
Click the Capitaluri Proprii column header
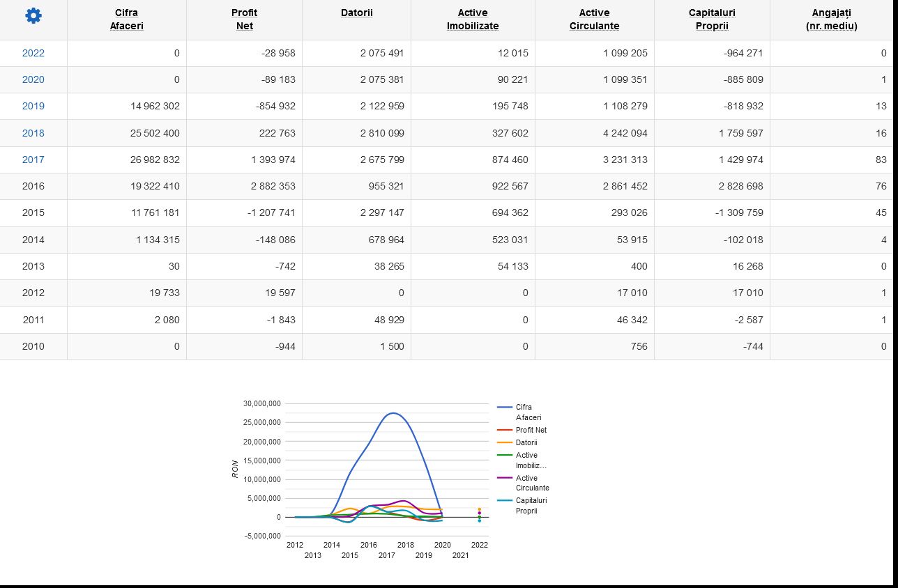(x=712, y=20)
